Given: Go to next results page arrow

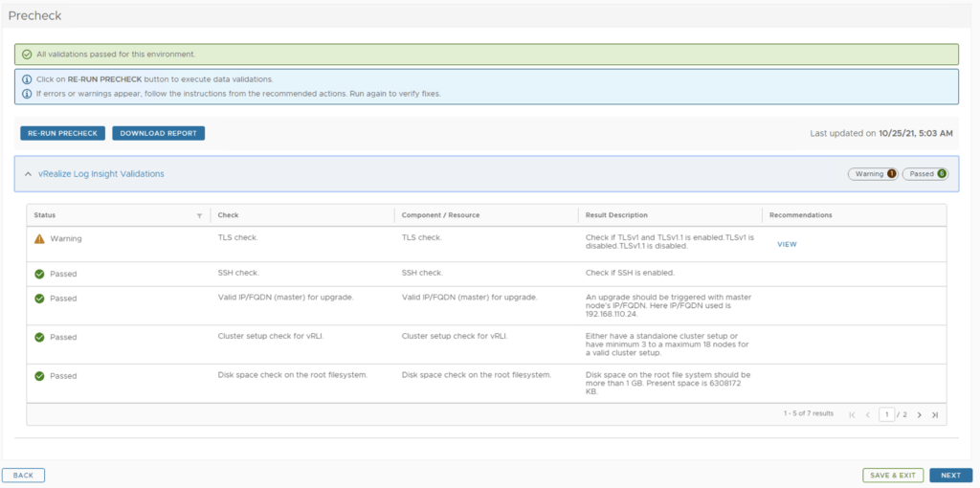Looking at the screenshot, I should pyautogui.click(x=919, y=414).
